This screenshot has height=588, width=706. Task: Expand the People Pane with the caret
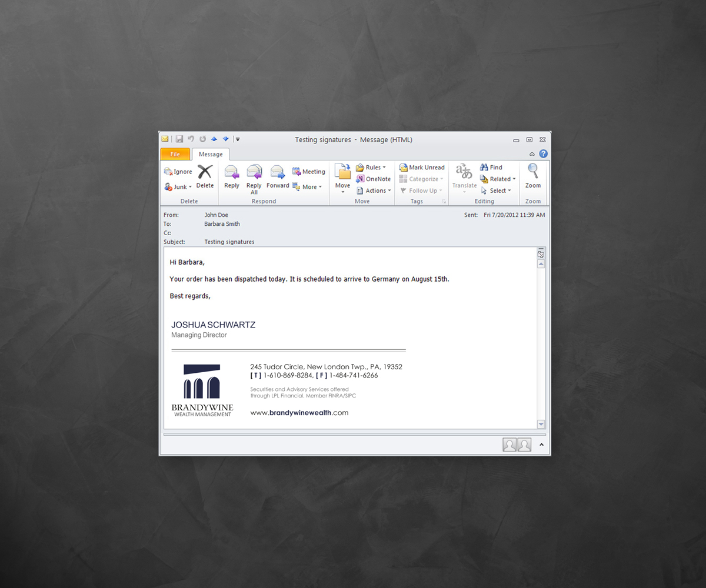[x=542, y=445]
